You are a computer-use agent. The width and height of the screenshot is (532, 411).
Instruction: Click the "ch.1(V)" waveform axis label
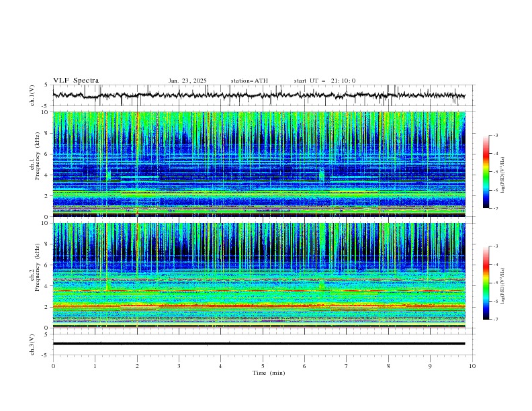coord(32,95)
